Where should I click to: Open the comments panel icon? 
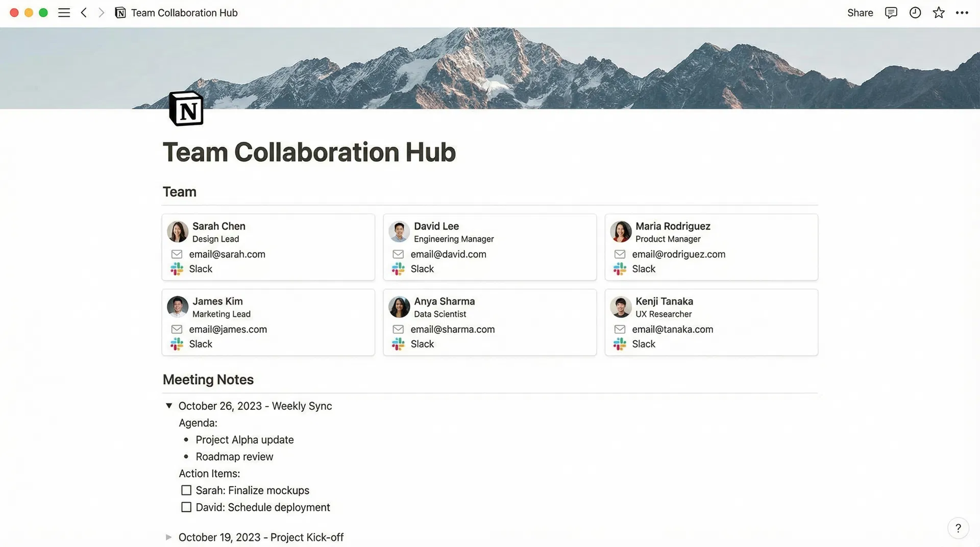click(x=890, y=12)
